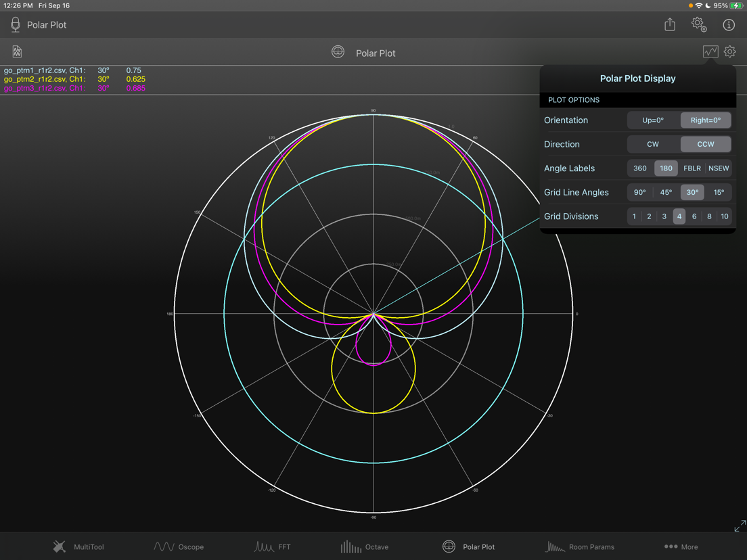The width and height of the screenshot is (747, 560).
Task: Toggle the plot display options chart icon
Action: coord(710,51)
